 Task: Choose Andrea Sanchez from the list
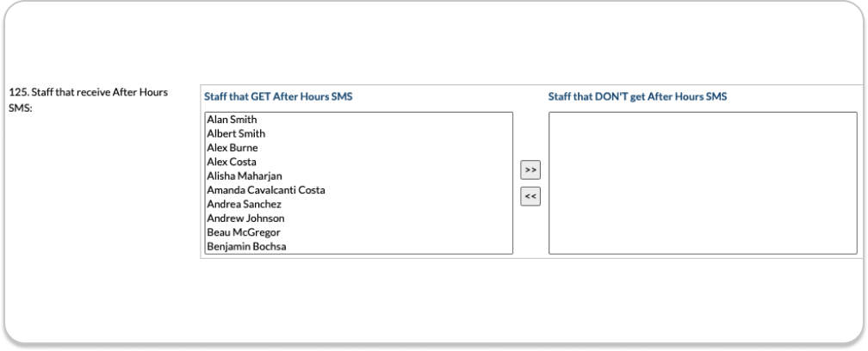[x=244, y=204]
